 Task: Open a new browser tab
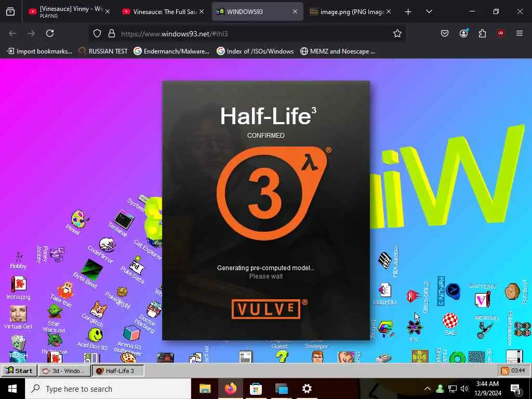[408, 12]
